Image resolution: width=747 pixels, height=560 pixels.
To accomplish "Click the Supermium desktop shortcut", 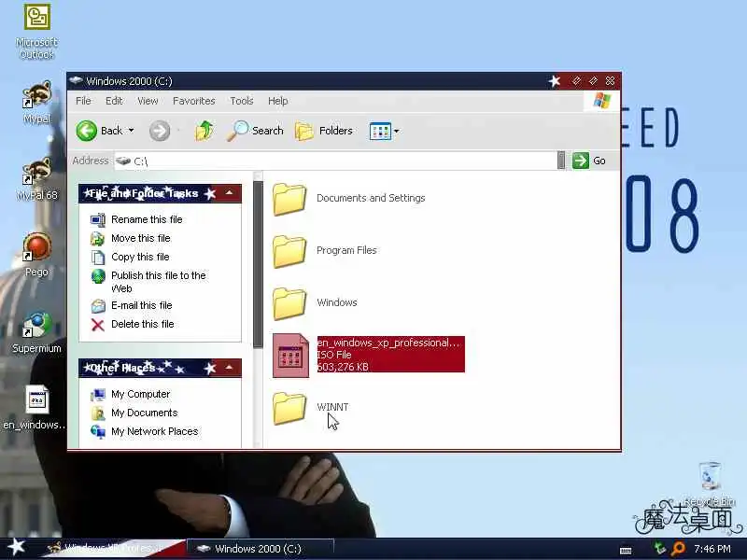I will pos(36,332).
